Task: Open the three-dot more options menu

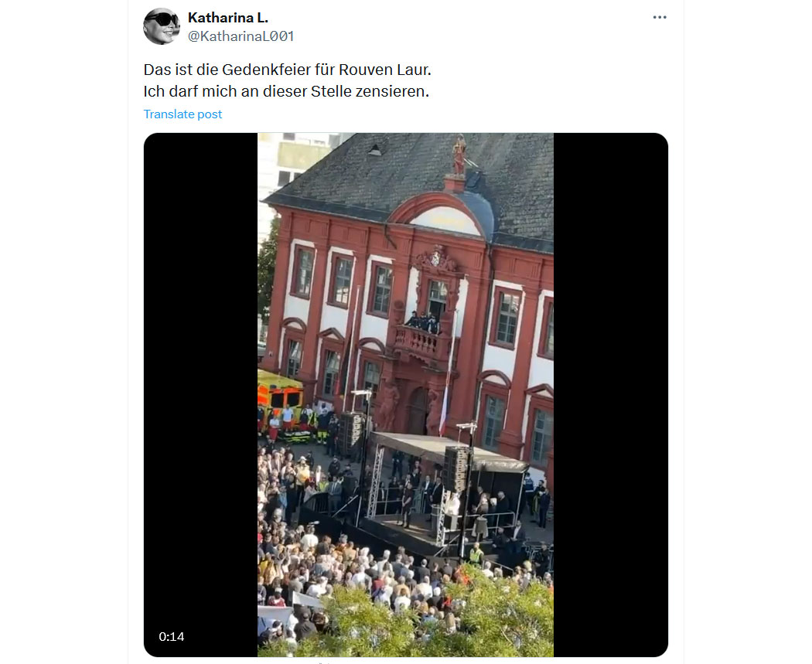Action: click(x=659, y=17)
